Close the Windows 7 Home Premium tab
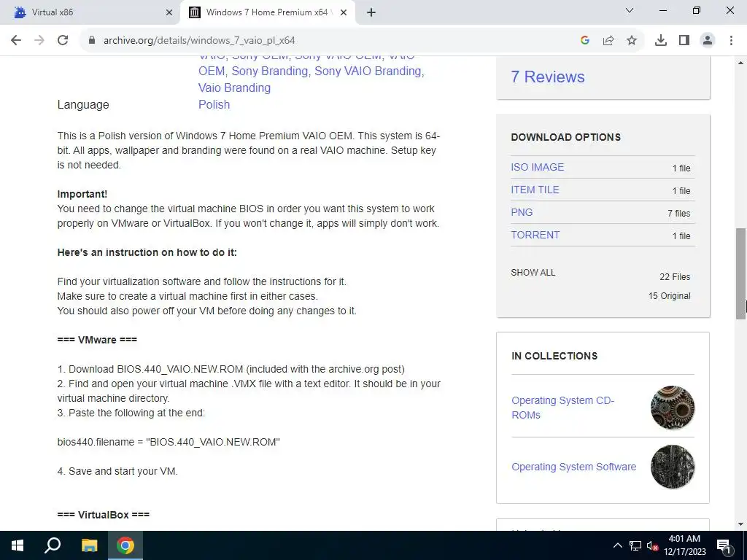The width and height of the screenshot is (747, 560). [344, 12]
